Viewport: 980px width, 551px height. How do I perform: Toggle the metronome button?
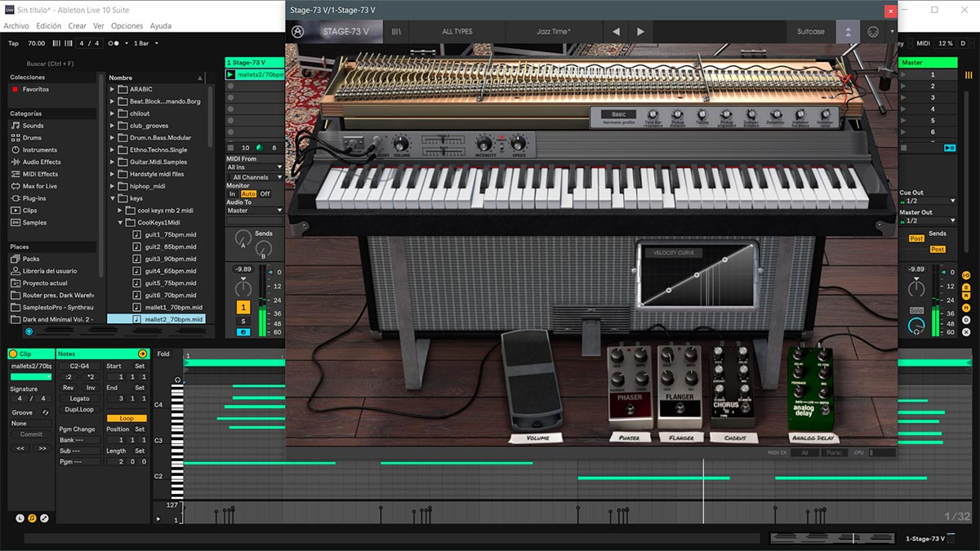coord(116,43)
